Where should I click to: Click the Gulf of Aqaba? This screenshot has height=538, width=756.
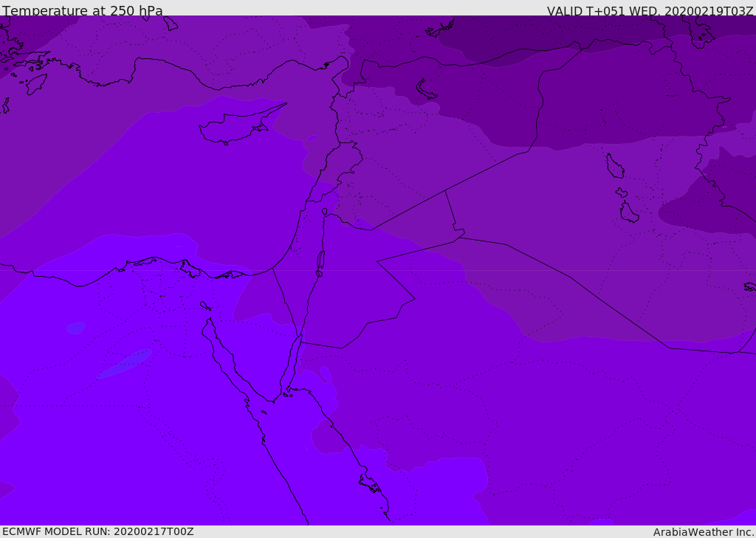295,362
